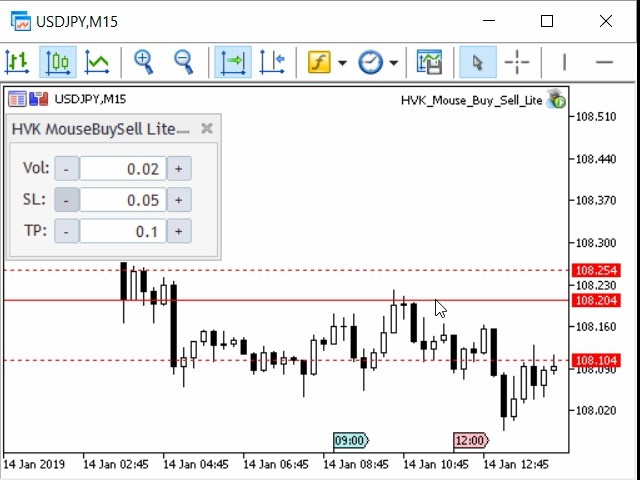Increase the TP value
Viewport: 640px width, 480px height.
179,231
